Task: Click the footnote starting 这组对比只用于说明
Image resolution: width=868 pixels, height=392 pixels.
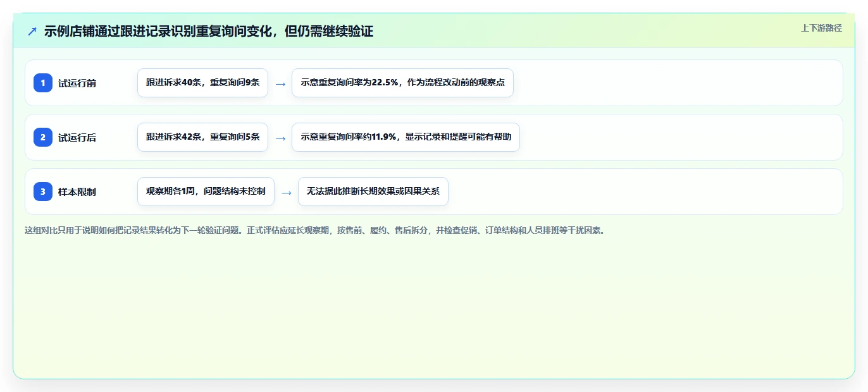Action: [x=315, y=230]
